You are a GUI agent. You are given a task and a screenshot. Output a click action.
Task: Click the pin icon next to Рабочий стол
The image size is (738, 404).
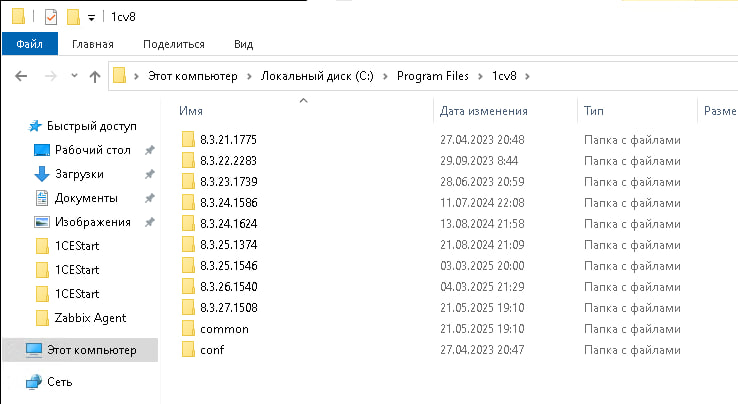coord(150,150)
